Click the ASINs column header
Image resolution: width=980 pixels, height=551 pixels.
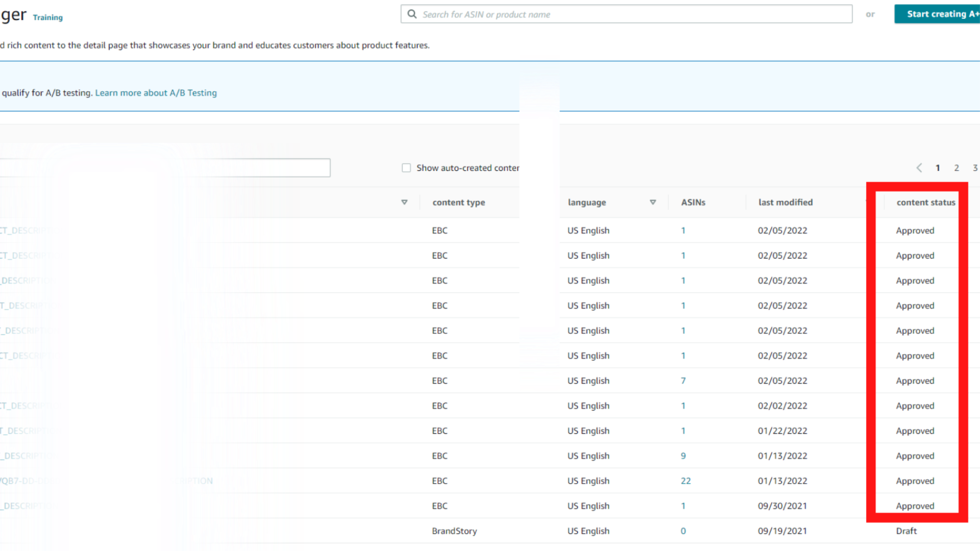[x=693, y=203]
